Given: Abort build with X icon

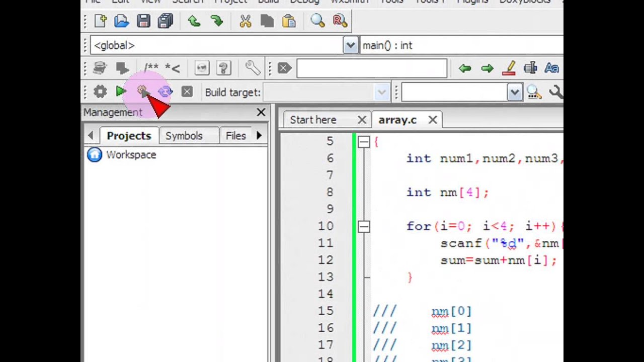Looking at the screenshot, I should (187, 92).
